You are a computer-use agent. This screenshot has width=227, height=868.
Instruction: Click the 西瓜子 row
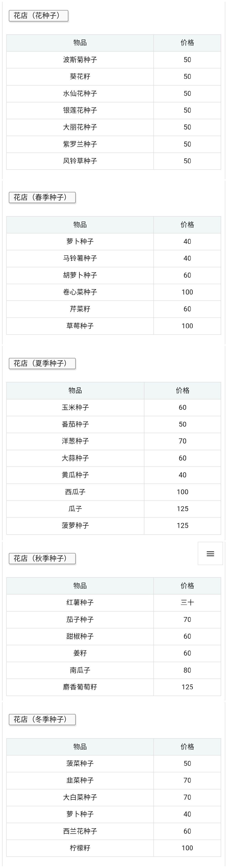point(114,492)
